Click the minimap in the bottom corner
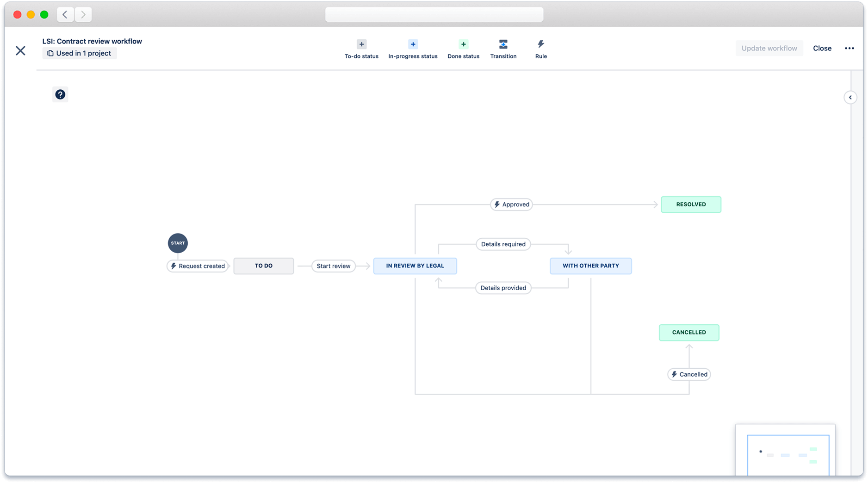 click(785, 456)
